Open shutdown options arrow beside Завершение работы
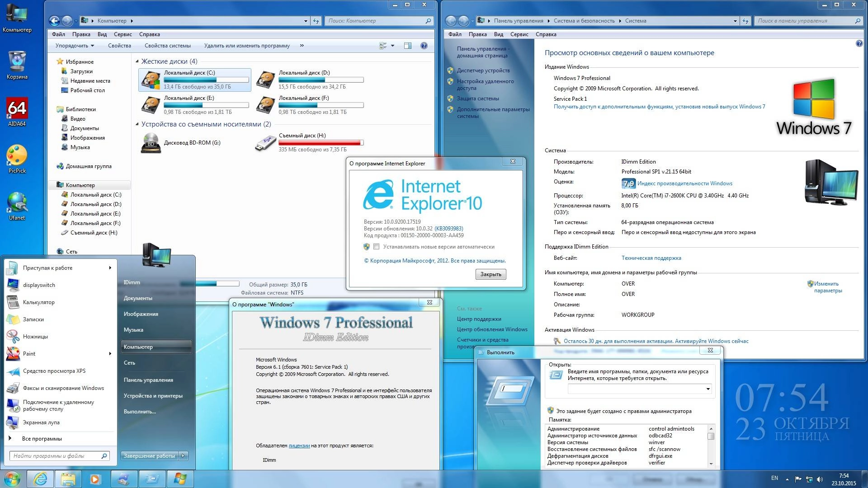This screenshot has height=488, width=868. pos(183,456)
